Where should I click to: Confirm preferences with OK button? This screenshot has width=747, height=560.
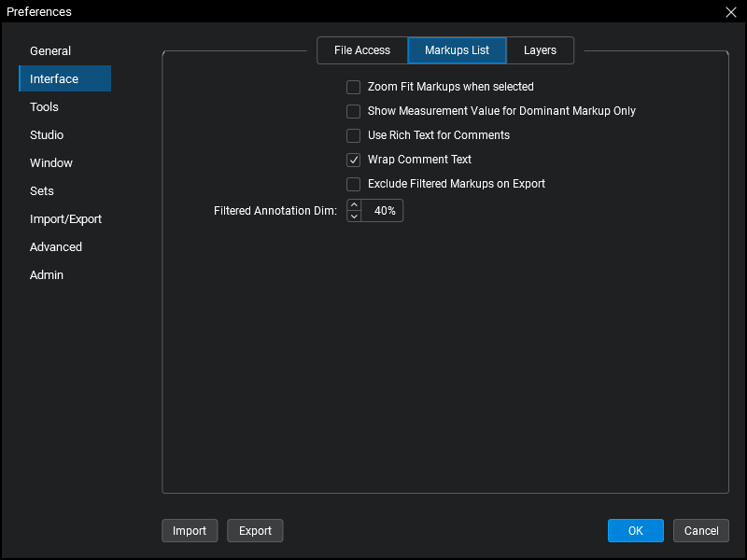click(x=635, y=531)
